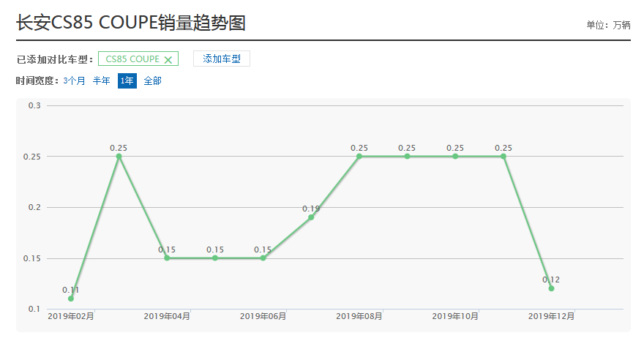Image resolution: width=644 pixels, height=341 pixels.
Task: Click the 0.11 data point for 2019年02月
Action: [71, 299]
